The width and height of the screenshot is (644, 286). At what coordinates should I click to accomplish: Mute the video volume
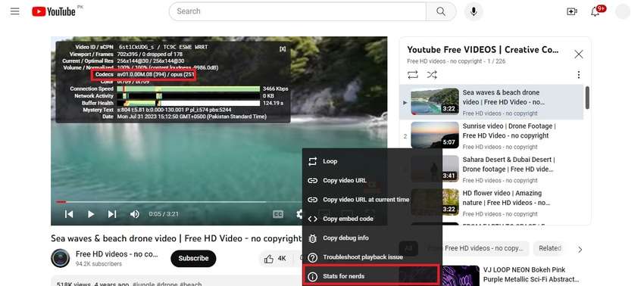pos(134,214)
